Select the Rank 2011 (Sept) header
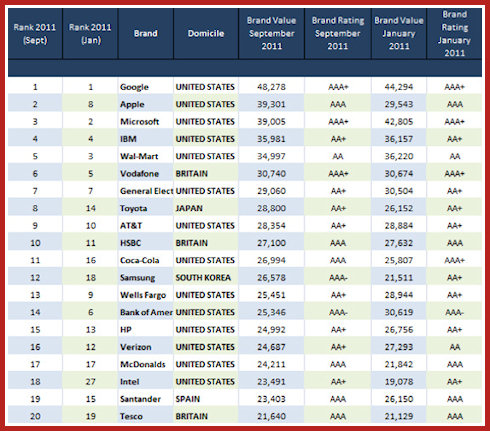The height and width of the screenshot is (431, 490). coord(35,34)
